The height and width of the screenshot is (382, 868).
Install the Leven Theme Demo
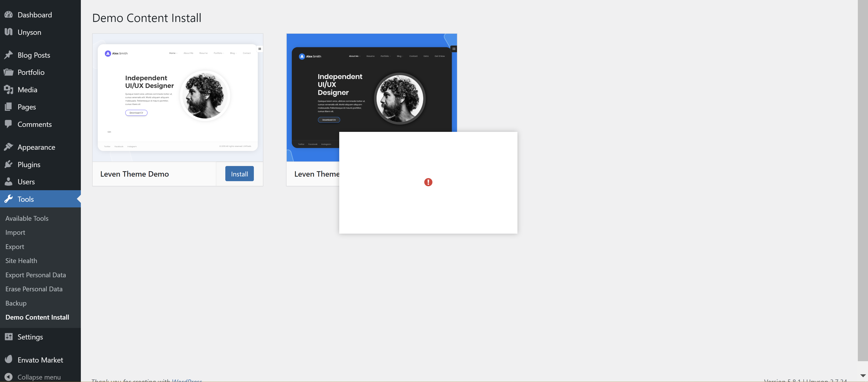point(239,174)
